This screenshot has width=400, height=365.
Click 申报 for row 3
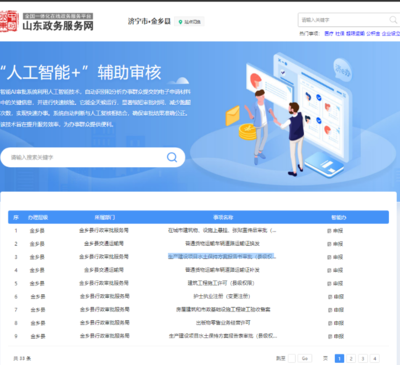pos(335,257)
